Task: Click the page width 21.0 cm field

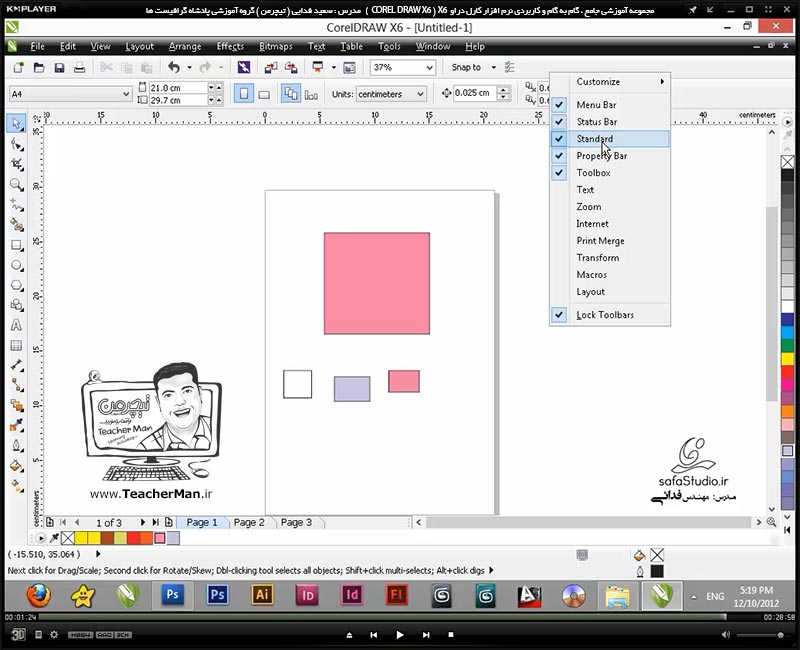Action: 178,88
